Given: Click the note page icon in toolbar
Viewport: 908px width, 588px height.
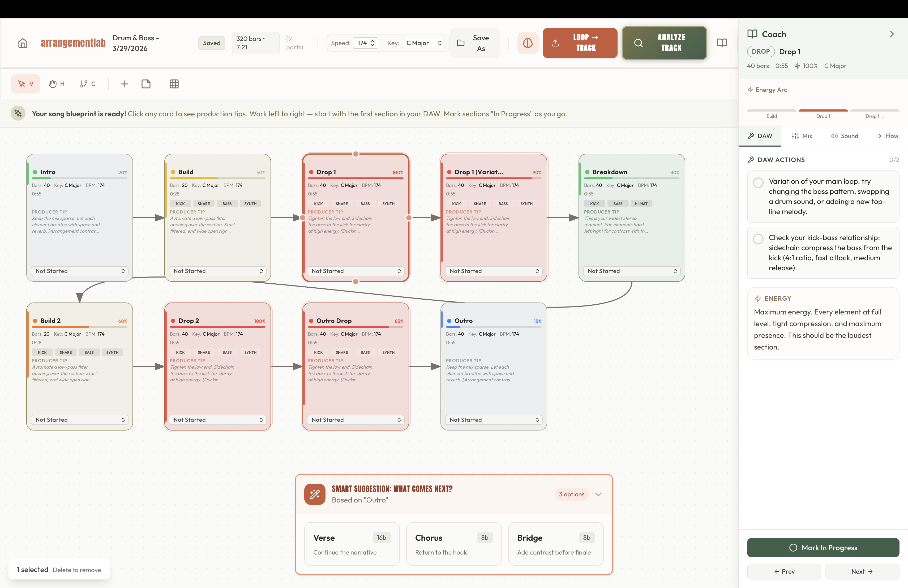Looking at the screenshot, I should (146, 84).
